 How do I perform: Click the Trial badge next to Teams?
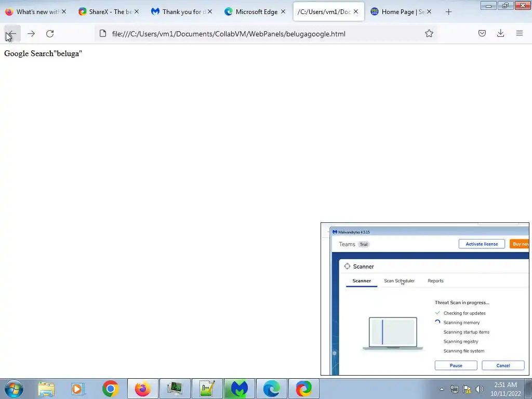click(x=363, y=244)
